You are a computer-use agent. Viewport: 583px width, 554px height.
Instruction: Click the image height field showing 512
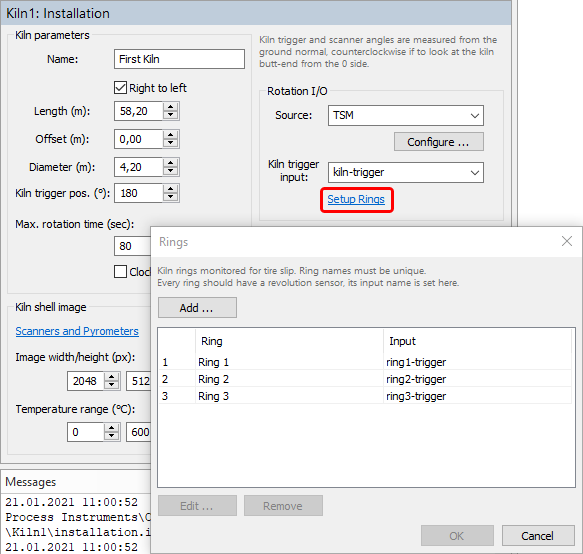tap(139, 381)
